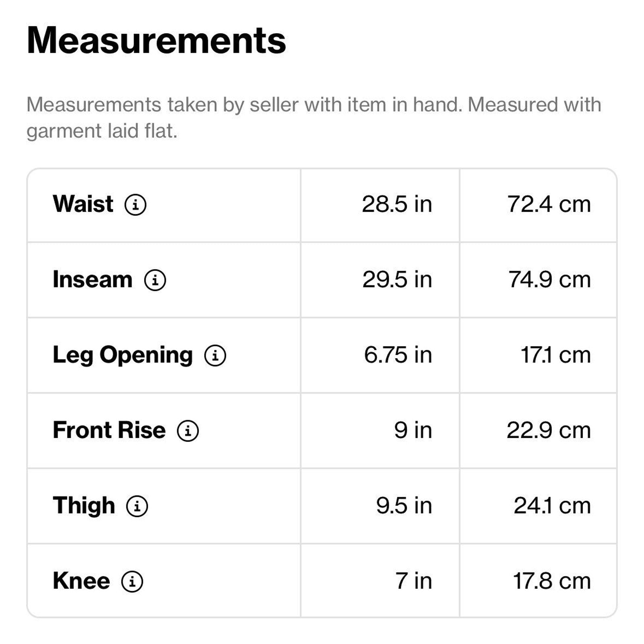Image resolution: width=644 pixels, height=644 pixels.
Task: Show info for Front Rise
Action: (188, 431)
